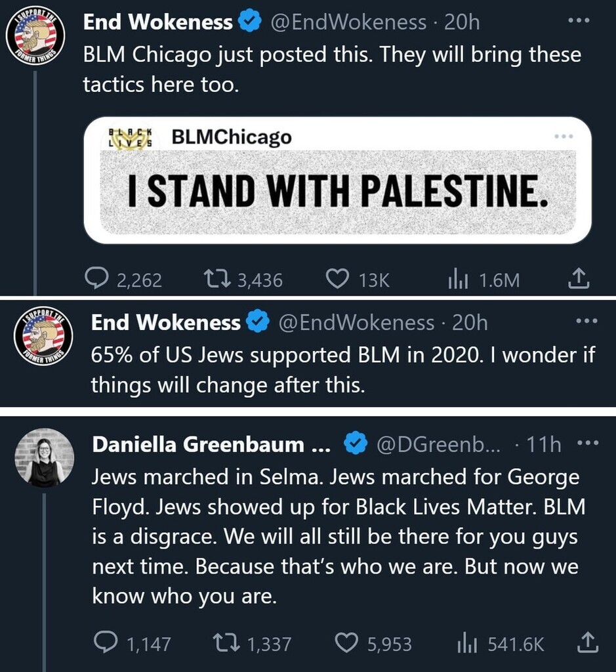Share the first End Wokeness tweet
The height and width of the screenshot is (672, 616).
578,280
